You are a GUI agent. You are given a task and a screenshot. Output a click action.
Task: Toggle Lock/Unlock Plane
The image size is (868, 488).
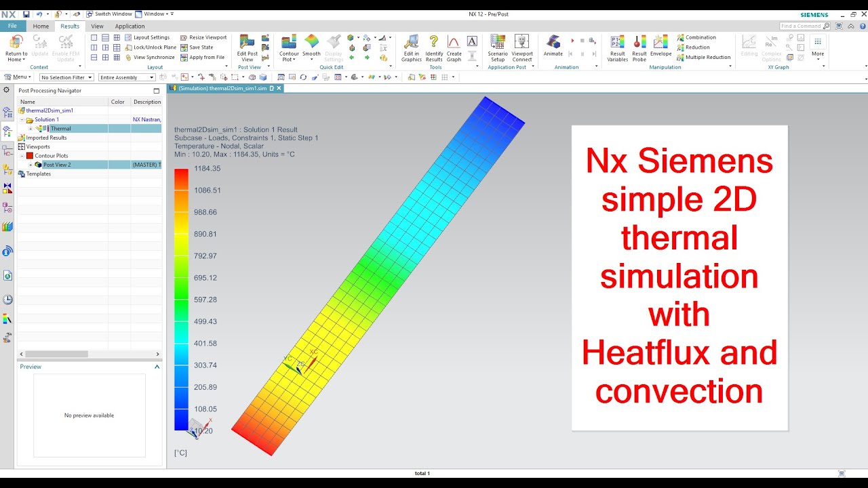pyautogui.click(x=151, y=47)
